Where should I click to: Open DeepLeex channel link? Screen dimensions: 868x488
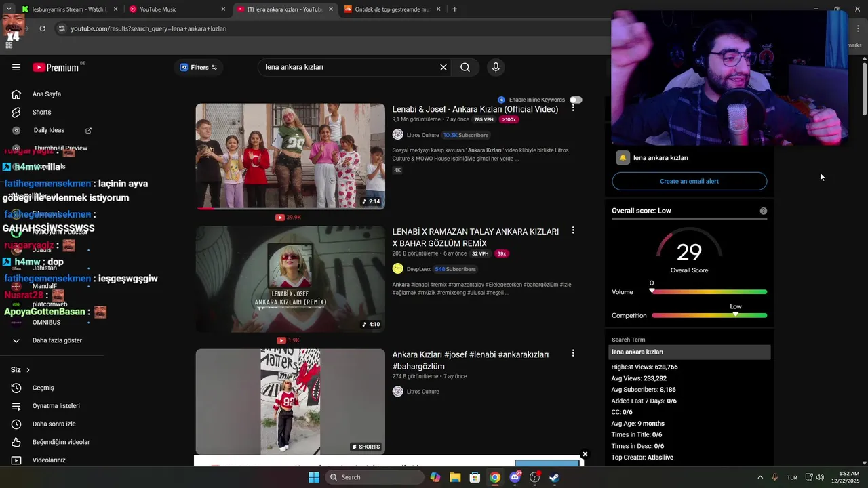coord(418,269)
